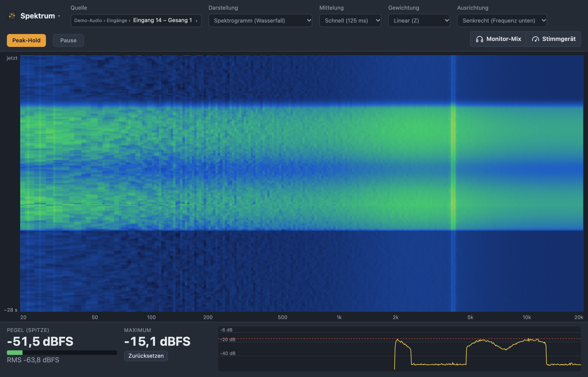The image size is (588, 377).
Task: Switch to Monitor-Mix view
Action: click(498, 39)
